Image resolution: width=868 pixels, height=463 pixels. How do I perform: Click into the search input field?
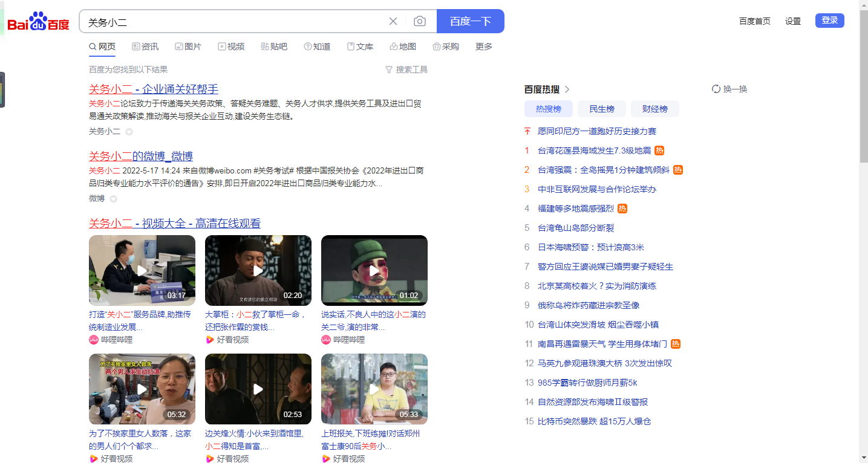pos(236,22)
